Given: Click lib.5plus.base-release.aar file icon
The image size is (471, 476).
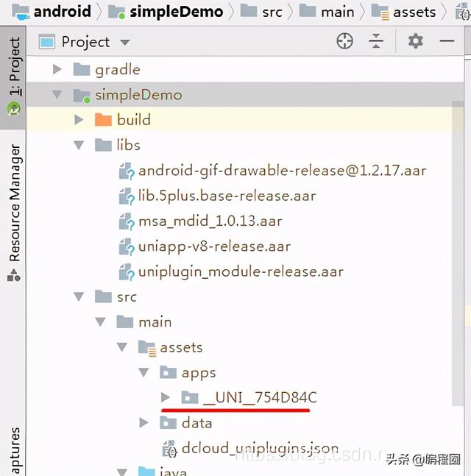Looking at the screenshot, I should coord(127,196).
